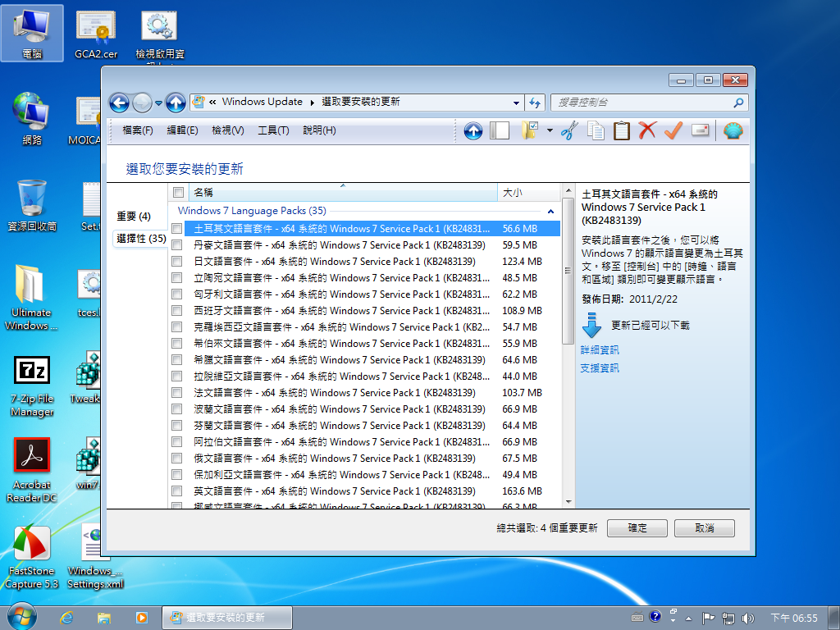840x630 pixels.
Task: Open the 工具(T) menu
Action: [273, 130]
